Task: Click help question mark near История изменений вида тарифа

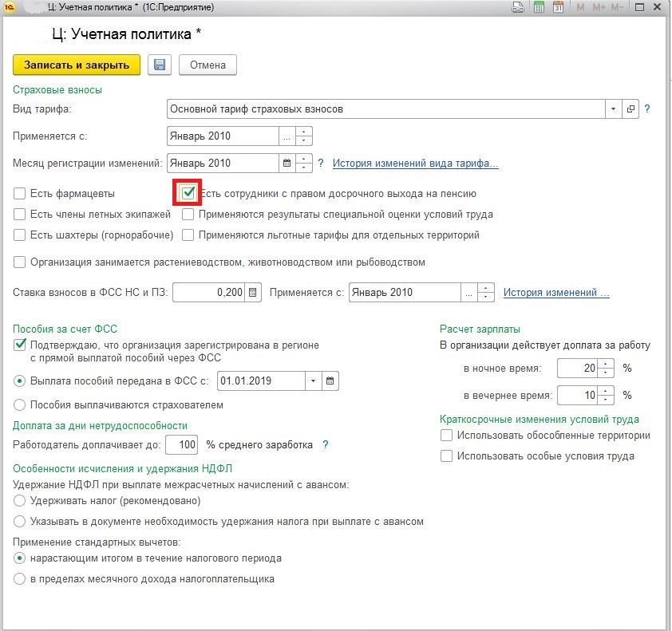Action: [321, 164]
